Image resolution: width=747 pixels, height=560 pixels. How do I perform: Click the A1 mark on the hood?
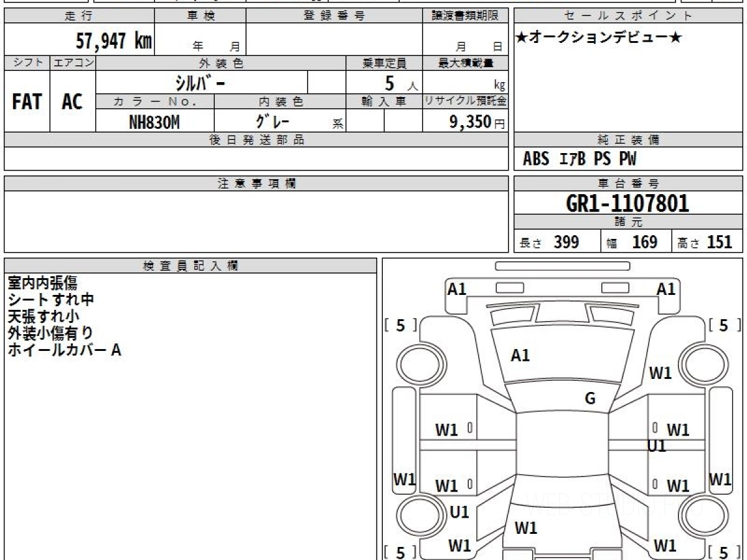coord(520,356)
